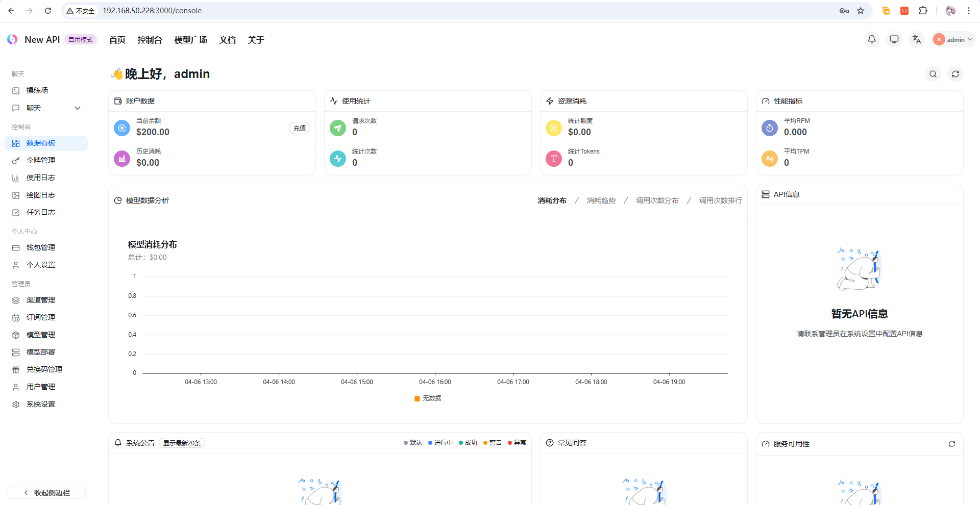
Task: Open 模型广场 in the top navigation
Action: (x=190, y=40)
